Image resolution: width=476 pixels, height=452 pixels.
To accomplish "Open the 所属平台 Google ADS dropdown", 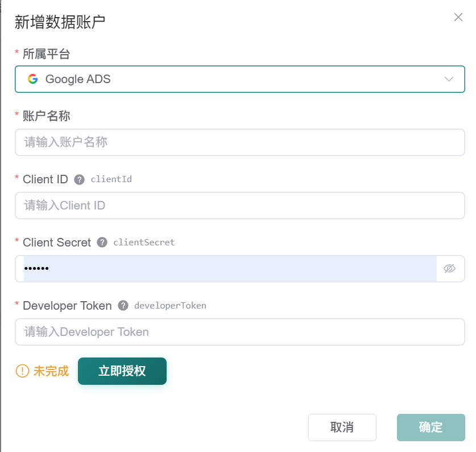I will point(240,79).
